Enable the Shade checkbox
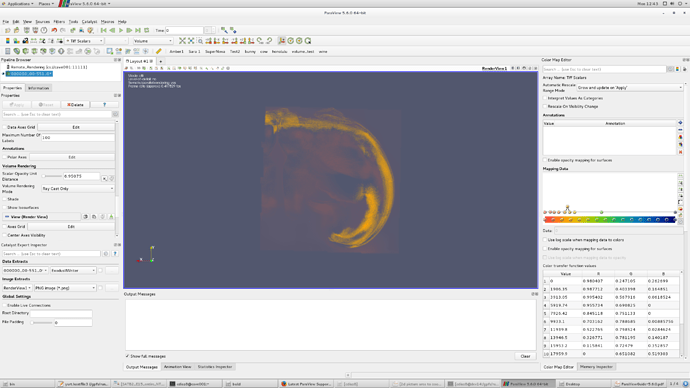 pos(5,199)
